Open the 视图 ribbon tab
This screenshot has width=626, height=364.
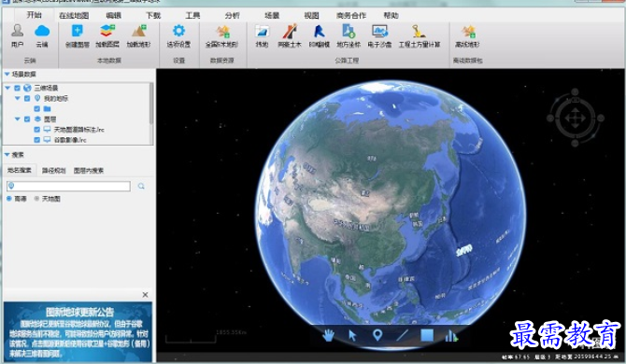click(x=311, y=16)
